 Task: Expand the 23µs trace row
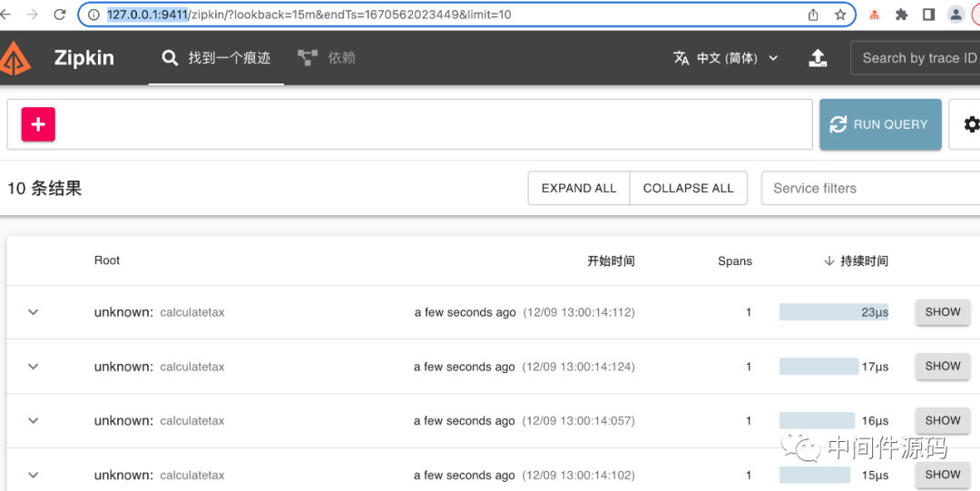[x=34, y=312]
